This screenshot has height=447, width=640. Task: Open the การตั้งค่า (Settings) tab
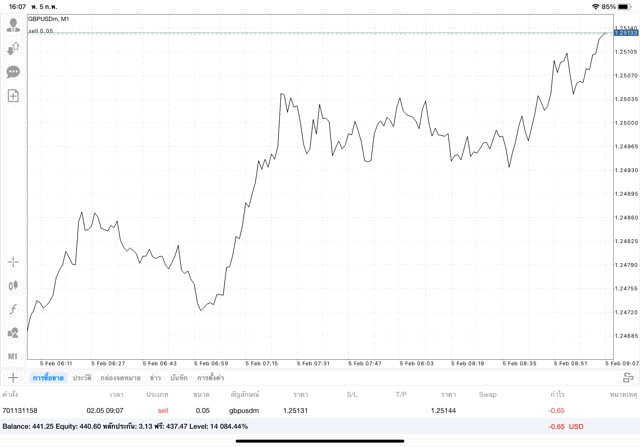tap(210, 378)
